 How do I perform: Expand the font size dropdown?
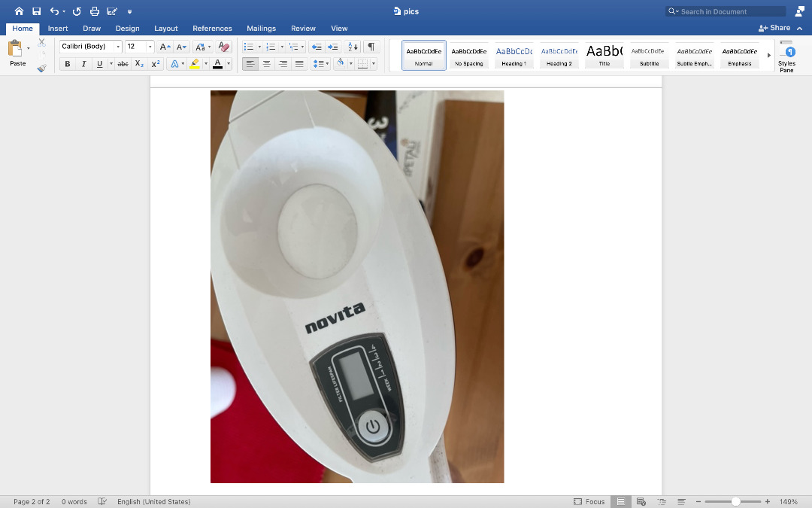click(150, 47)
